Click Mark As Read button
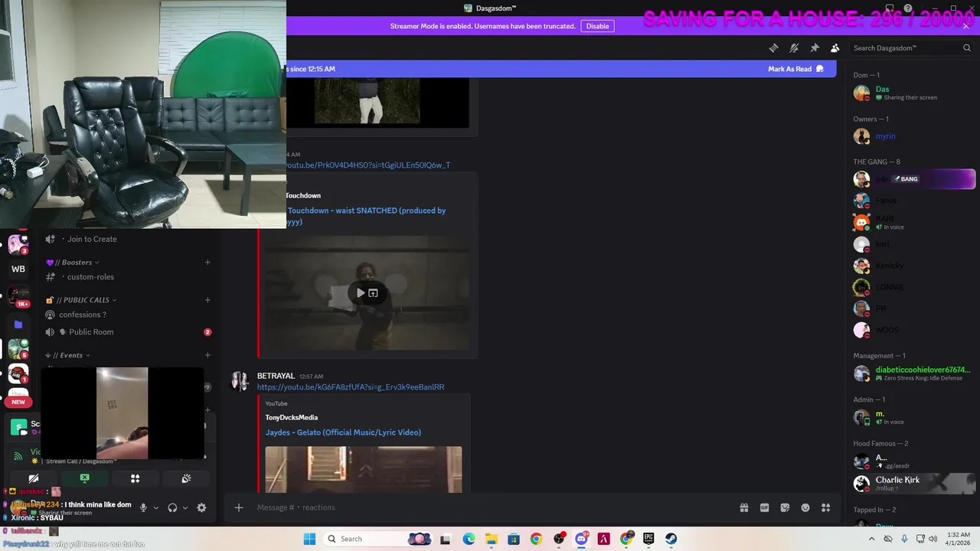This screenshot has height=551, width=980. pyautogui.click(x=795, y=69)
